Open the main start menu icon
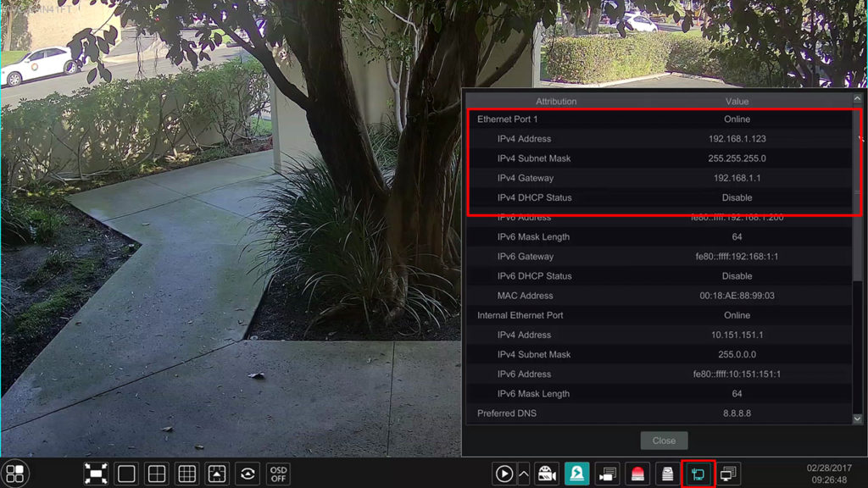Viewport: 868px width, 488px height. click(15, 474)
